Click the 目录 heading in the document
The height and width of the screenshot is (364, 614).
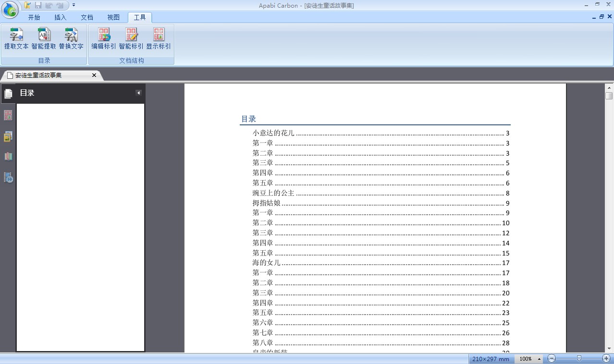pos(248,119)
